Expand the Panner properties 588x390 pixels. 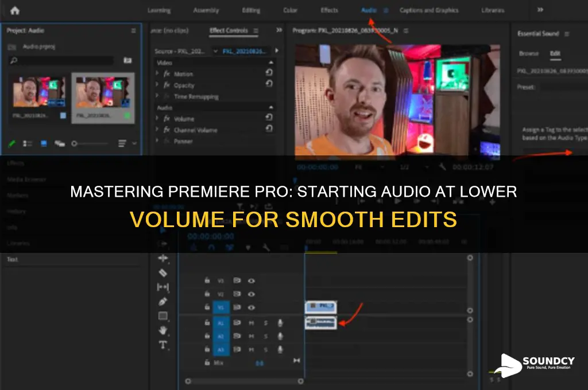pos(157,141)
